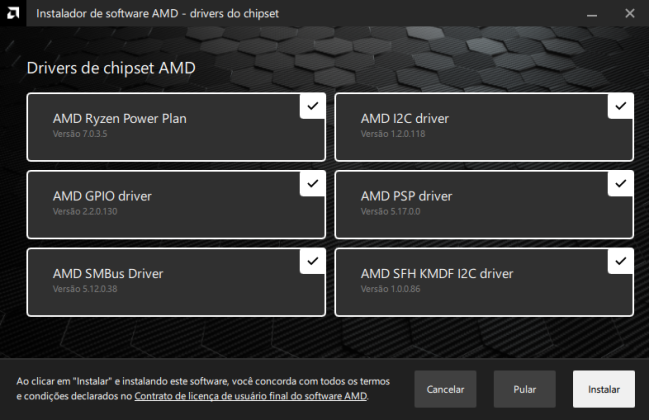
Task: Select the AMD GPIO driver card
Action: [x=176, y=204]
